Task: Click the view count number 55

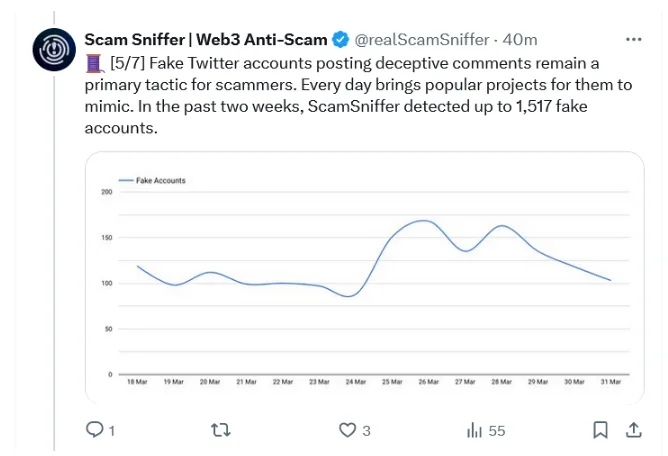Action: [x=497, y=431]
